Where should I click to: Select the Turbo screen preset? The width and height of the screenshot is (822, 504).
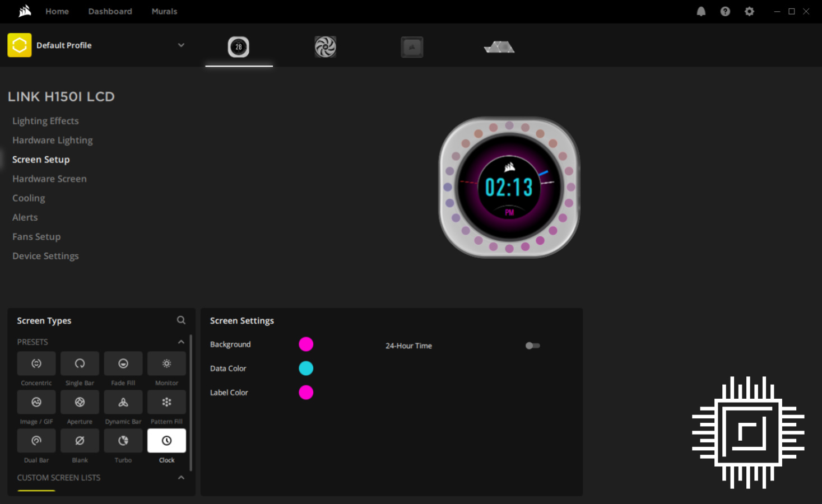123,441
